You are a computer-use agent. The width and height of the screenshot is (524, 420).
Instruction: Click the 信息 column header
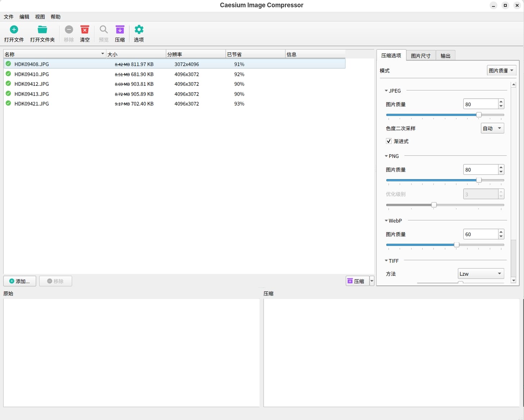point(315,54)
